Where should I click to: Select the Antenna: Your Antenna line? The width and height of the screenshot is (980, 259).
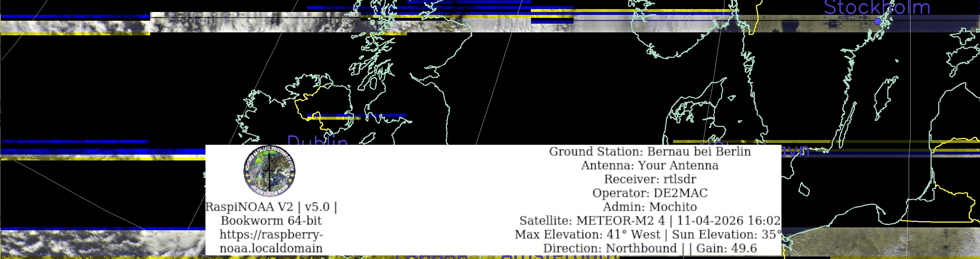pyautogui.click(x=650, y=166)
